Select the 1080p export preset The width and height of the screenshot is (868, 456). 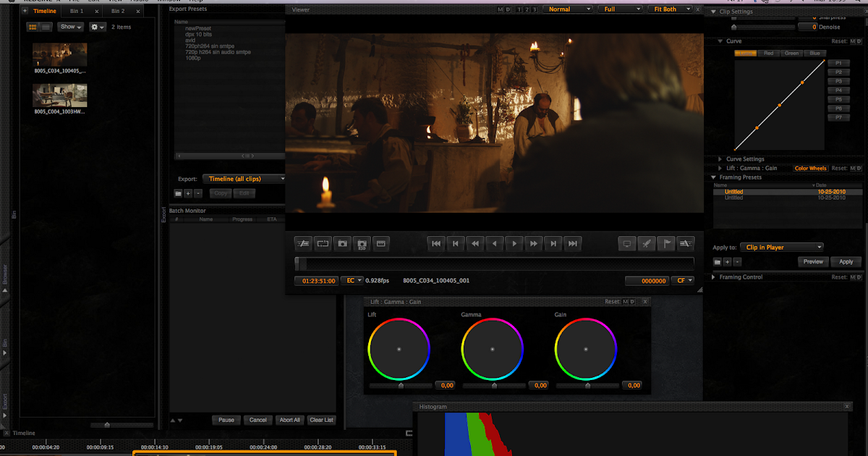click(193, 58)
